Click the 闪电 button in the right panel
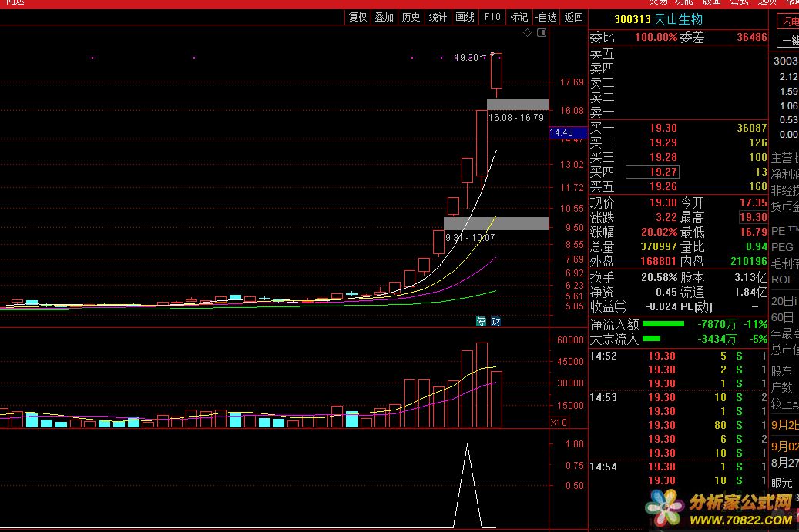 click(x=787, y=22)
